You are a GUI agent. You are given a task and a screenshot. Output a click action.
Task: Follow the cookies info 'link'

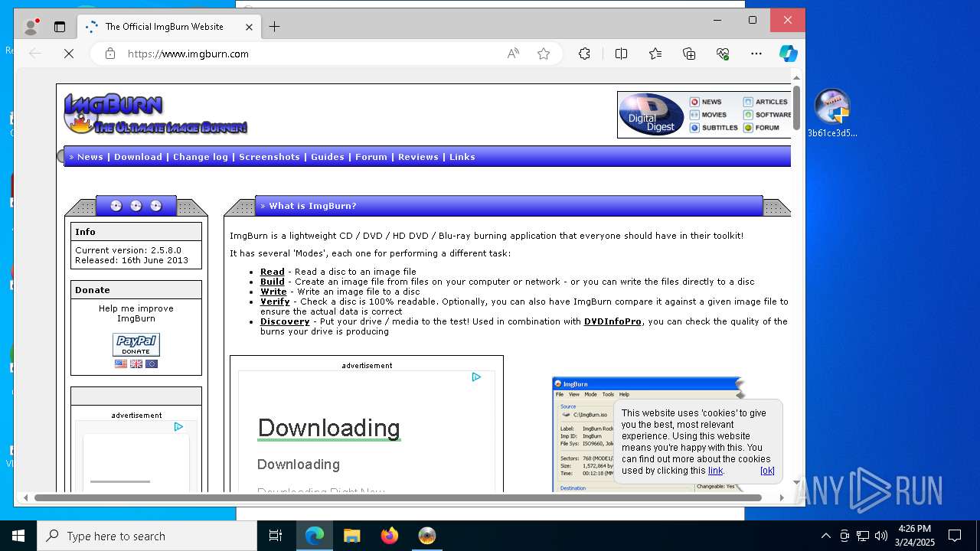click(x=715, y=471)
